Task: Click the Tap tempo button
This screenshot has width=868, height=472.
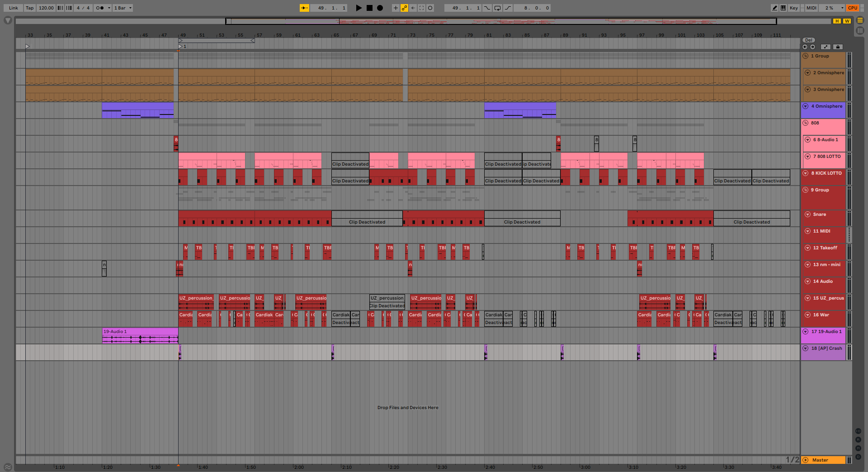Action: (x=30, y=8)
